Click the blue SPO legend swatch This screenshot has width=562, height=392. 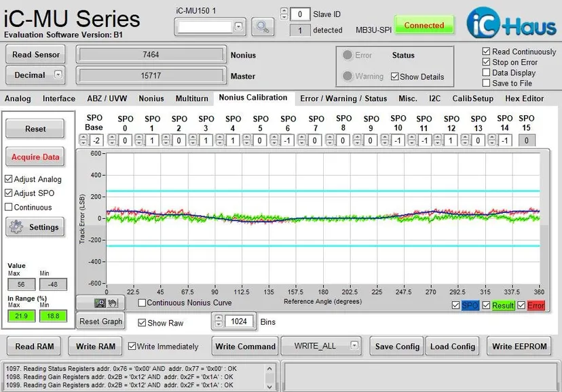click(470, 305)
